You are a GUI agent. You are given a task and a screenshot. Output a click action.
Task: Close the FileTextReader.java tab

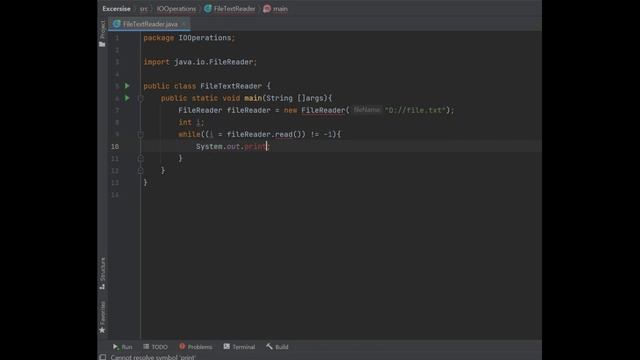point(184,24)
